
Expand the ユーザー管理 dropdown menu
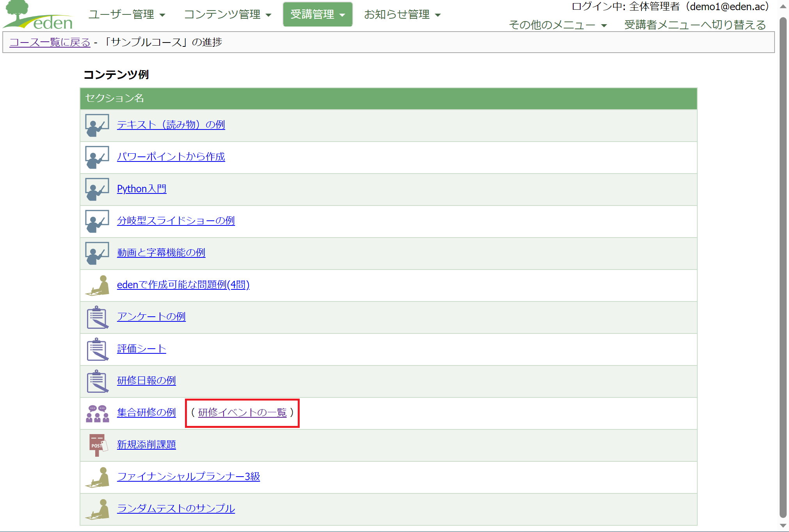pos(127,14)
